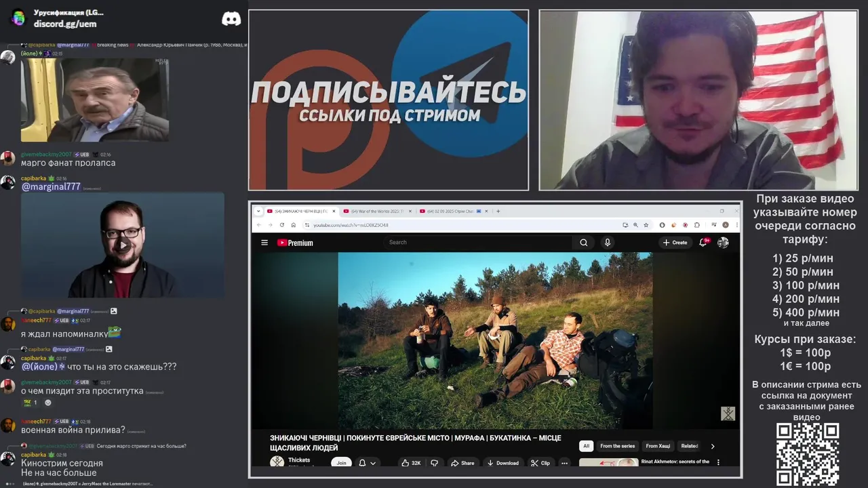The height and width of the screenshot is (488, 868).
Task: Click the QR code image
Action: [808, 454]
